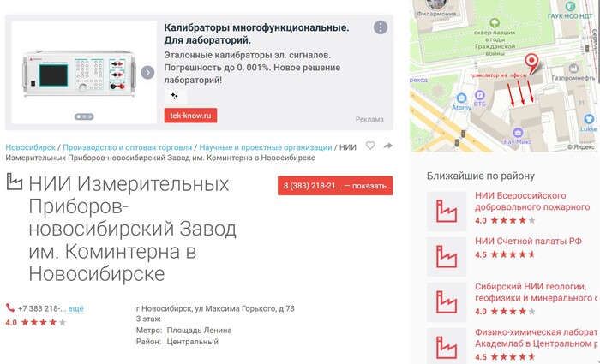Share this page via arrow icon
Viewport: 600px width, 364px height.
(x=388, y=146)
